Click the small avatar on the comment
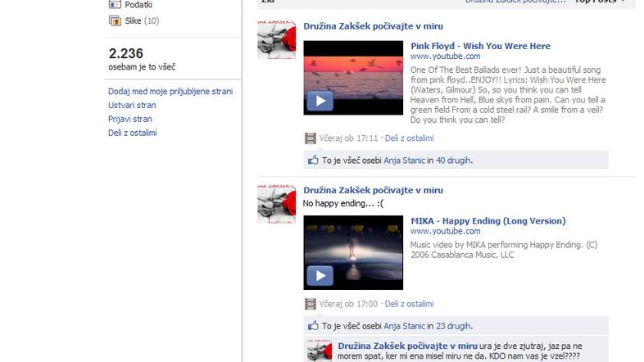644x362 pixels. coord(319,351)
